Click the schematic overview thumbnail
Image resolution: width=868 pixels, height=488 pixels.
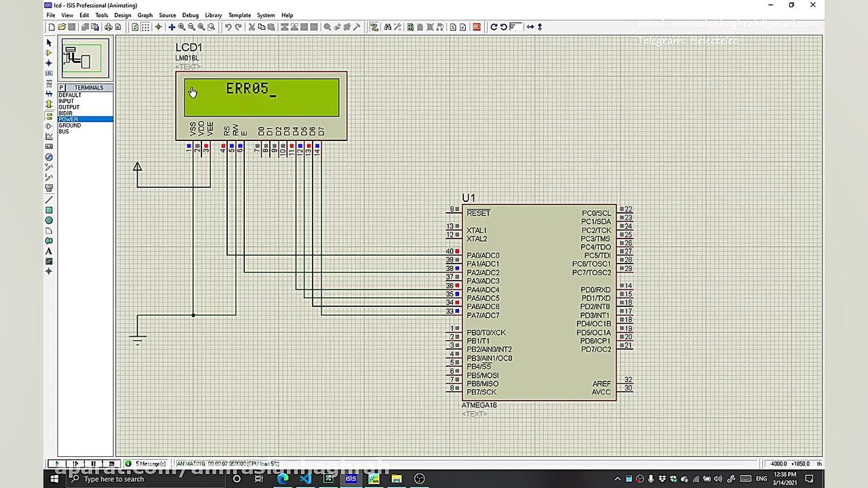point(85,59)
